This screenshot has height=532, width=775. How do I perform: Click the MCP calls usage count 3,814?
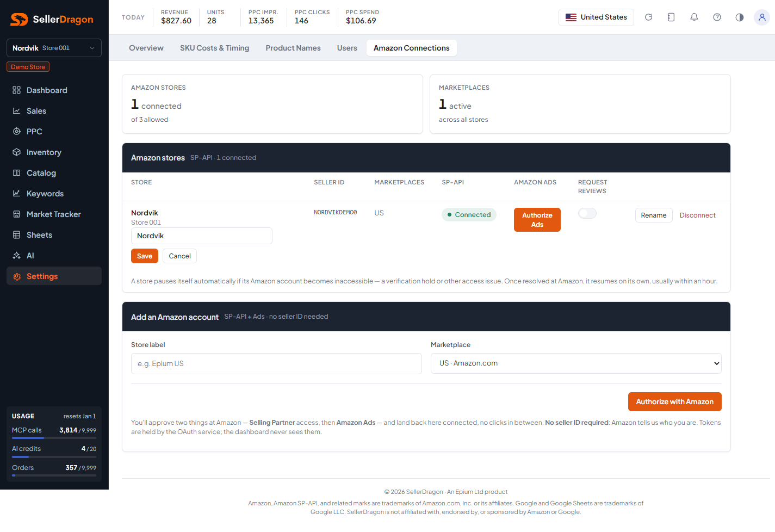coord(69,430)
